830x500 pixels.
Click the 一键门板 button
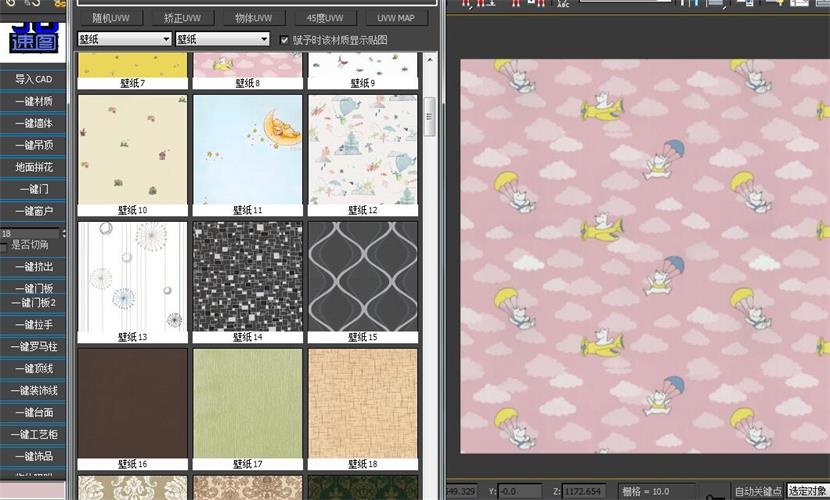pos(33,288)
